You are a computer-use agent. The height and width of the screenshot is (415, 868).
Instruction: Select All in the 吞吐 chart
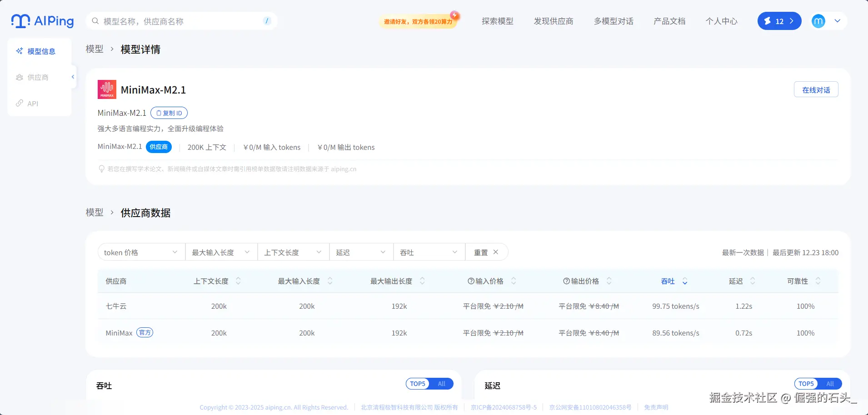(441, 384)
